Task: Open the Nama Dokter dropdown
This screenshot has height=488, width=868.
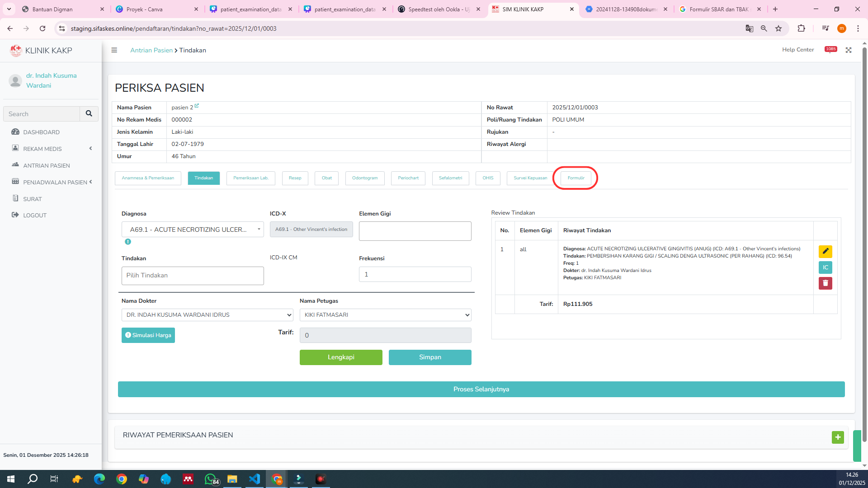Action: pyautogui.click(x=208, y=315)
